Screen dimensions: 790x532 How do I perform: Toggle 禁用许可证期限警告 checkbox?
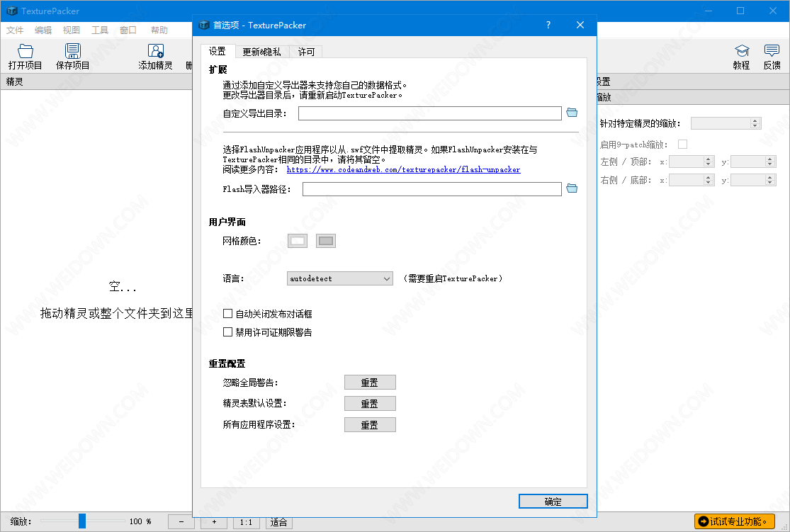(227, 332)
